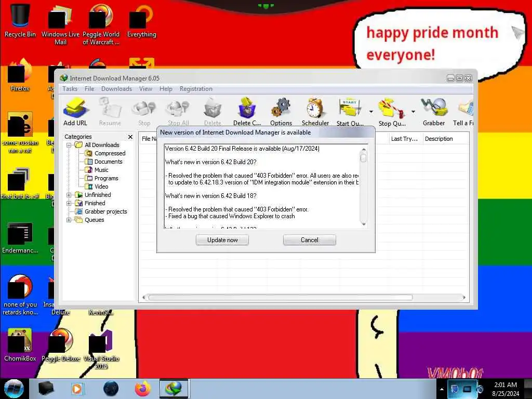
Task: Click Firefox icon in taskbar
Action: pyautogui.click(x=143, y=389)
